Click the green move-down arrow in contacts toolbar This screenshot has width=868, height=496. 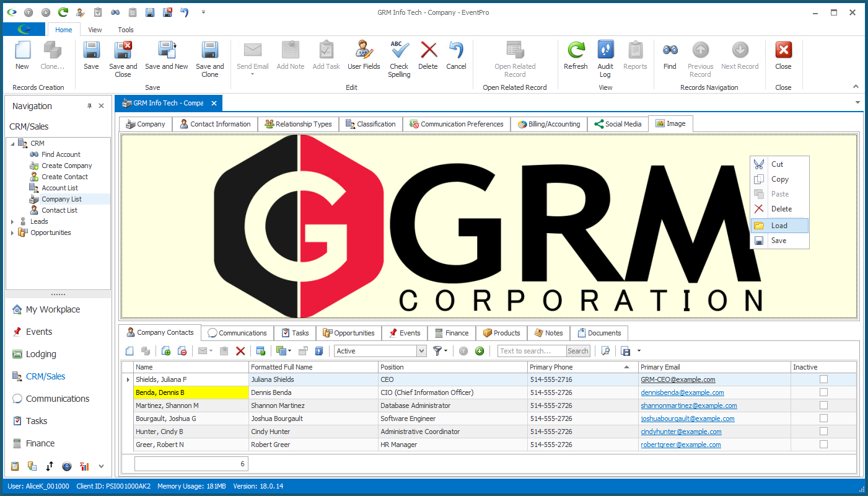pos(480,351)
